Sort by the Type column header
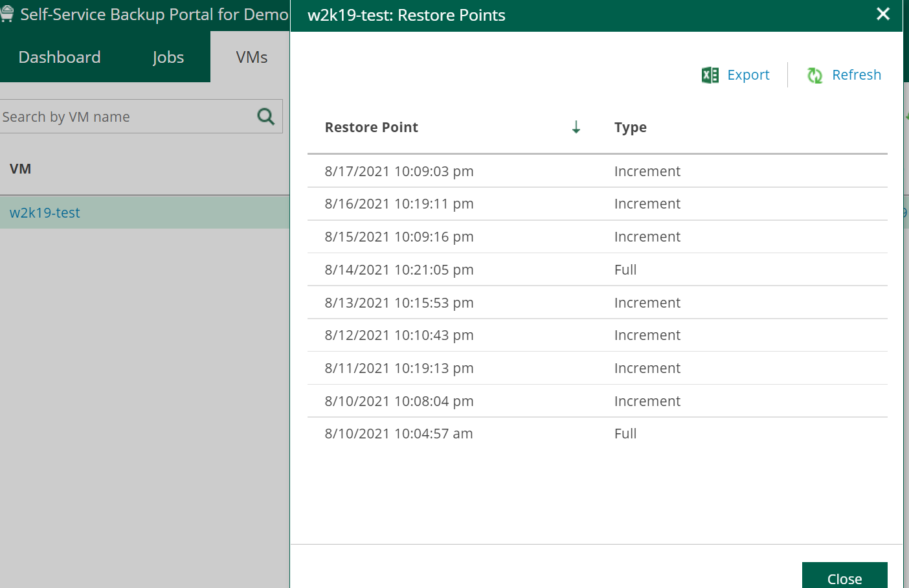 coord(630,128)
